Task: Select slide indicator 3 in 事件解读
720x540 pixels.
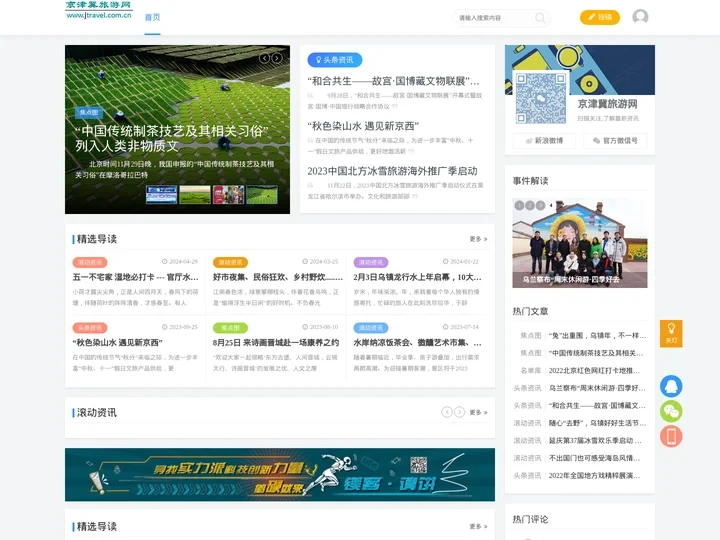Action: (540, 205)
